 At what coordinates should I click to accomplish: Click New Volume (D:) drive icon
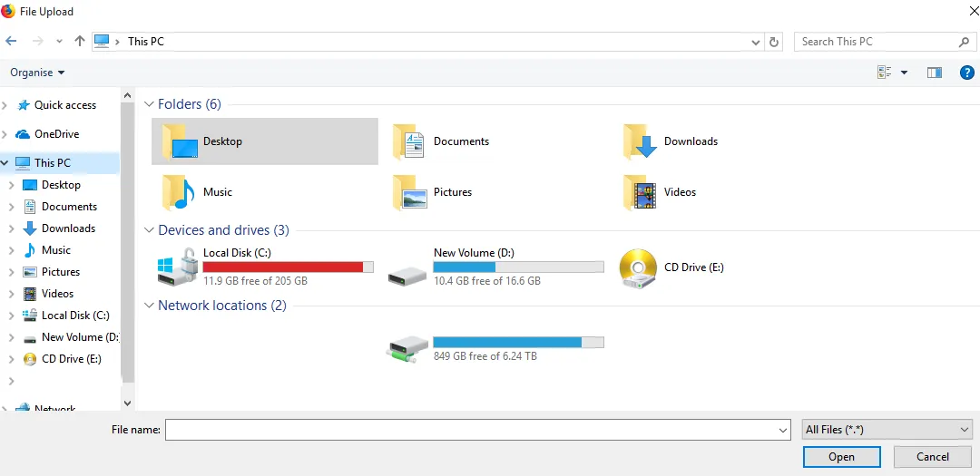pos(407,277)
